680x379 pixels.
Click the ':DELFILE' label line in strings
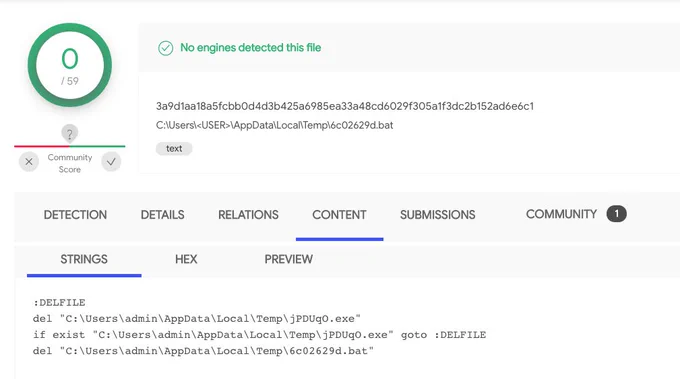[x=59, y=302]
